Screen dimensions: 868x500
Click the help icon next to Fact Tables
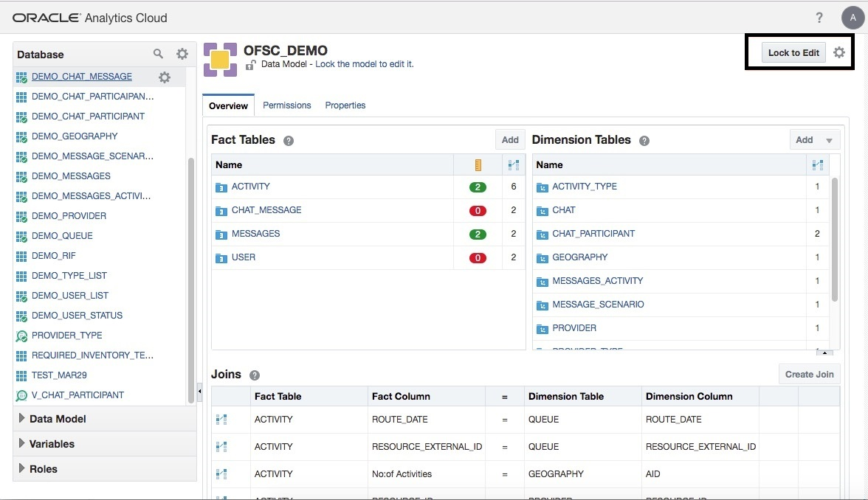[x=289, y=141]
